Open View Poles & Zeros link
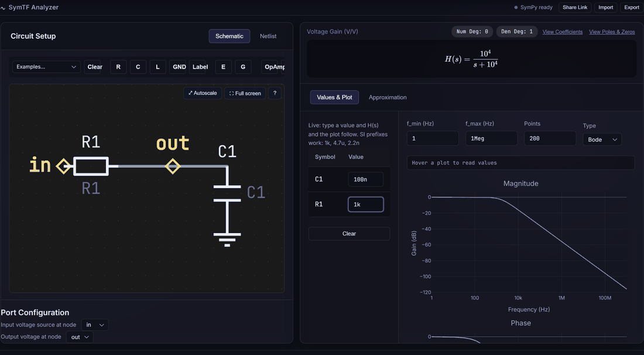The height and width of the screenshot is (355, 644). (612, 32)
